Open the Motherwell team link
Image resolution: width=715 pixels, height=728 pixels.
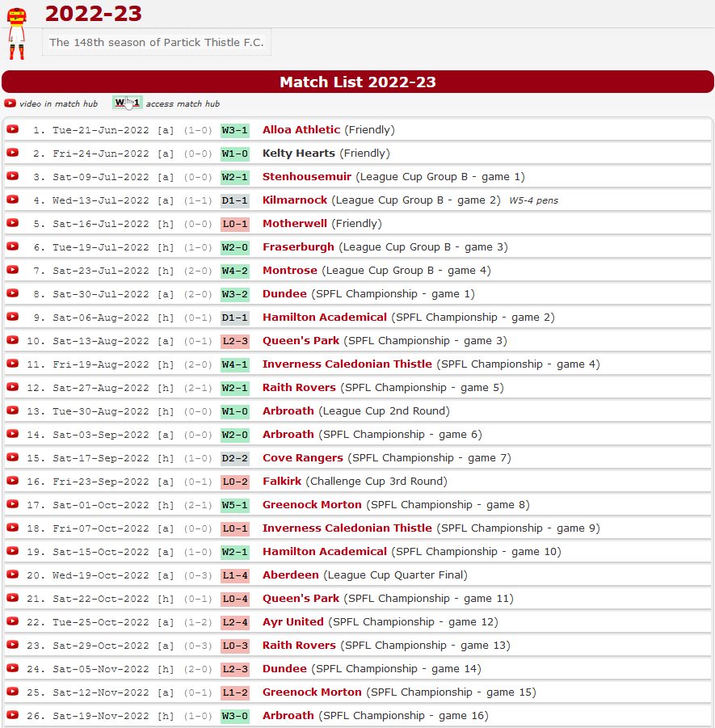pyautogui.click(x=295, y=223)
